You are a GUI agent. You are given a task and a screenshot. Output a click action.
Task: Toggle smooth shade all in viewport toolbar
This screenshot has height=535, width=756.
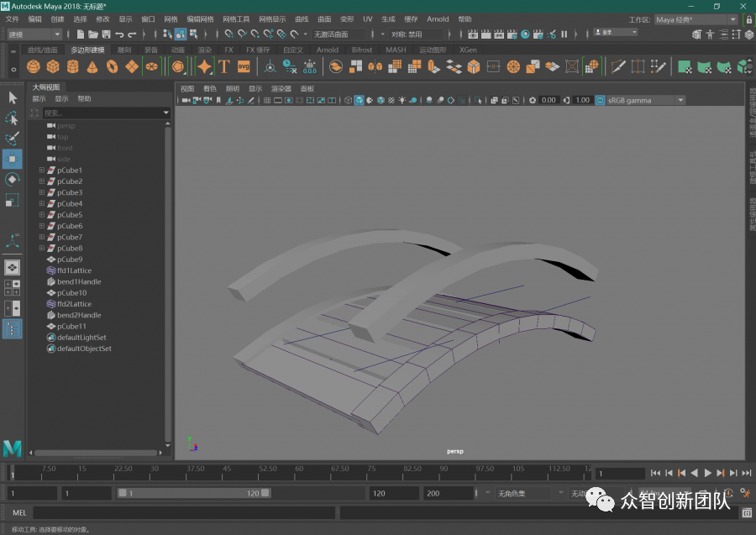click(x=360, y=100)
